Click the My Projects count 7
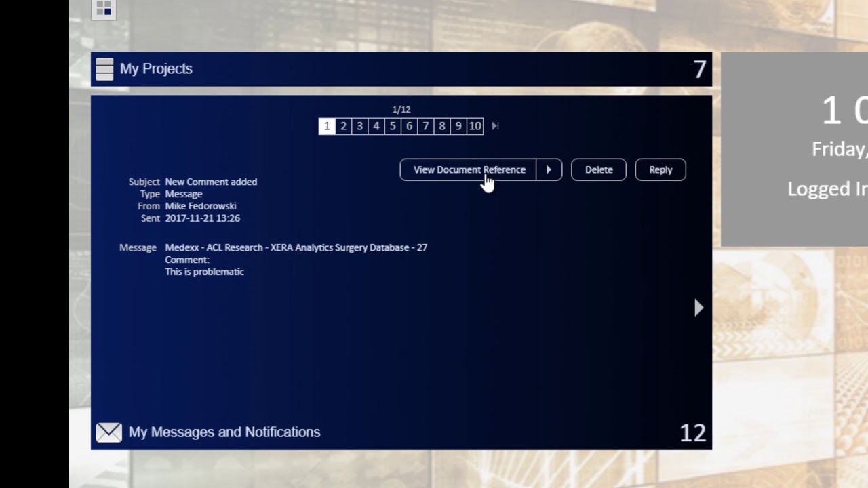This screenshot has height=488, width=868. [x=699, y=69]
